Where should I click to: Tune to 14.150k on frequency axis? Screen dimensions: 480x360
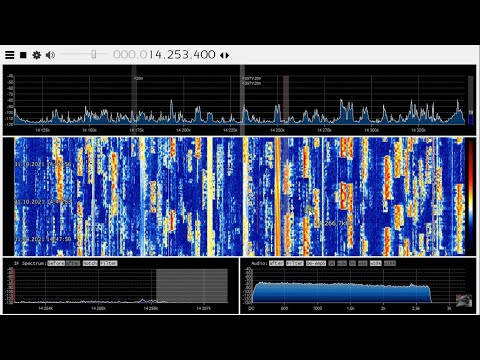(89, 130)
